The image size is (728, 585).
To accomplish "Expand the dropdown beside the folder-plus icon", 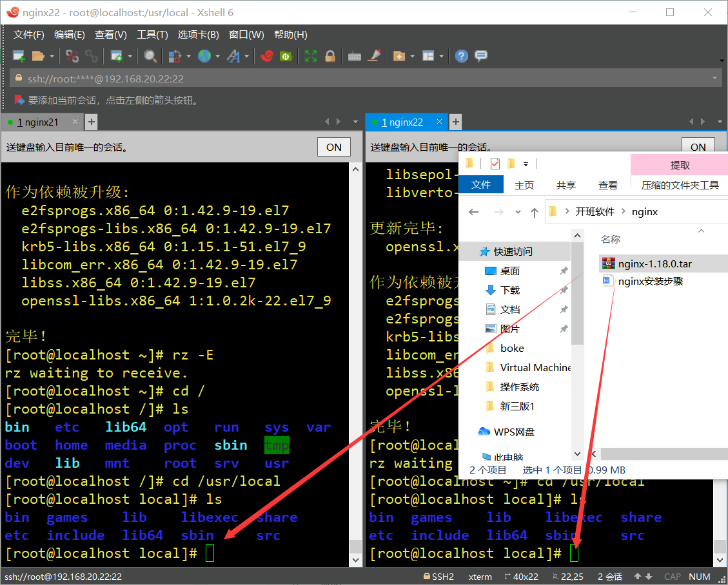I will coord(412,56).
